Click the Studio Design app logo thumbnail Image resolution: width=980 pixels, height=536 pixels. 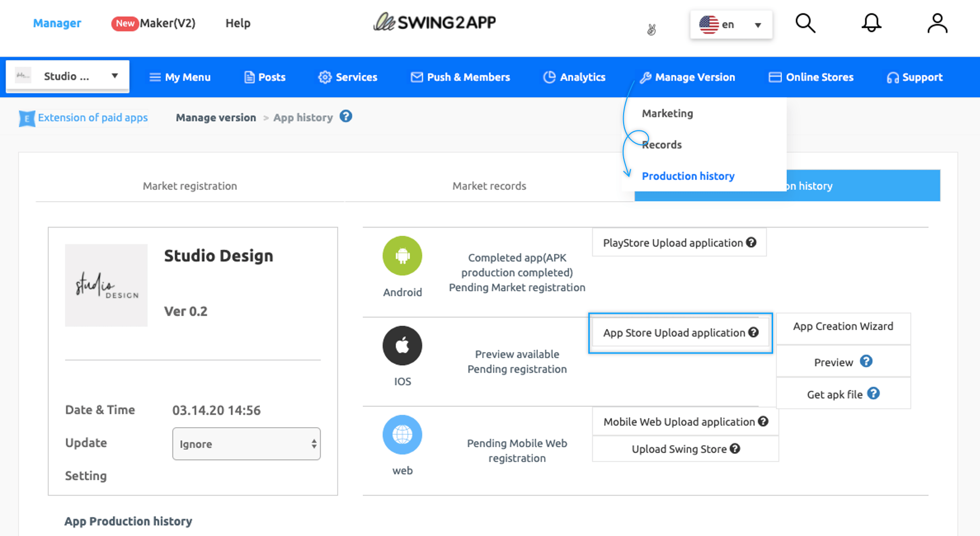pos(106,285)
